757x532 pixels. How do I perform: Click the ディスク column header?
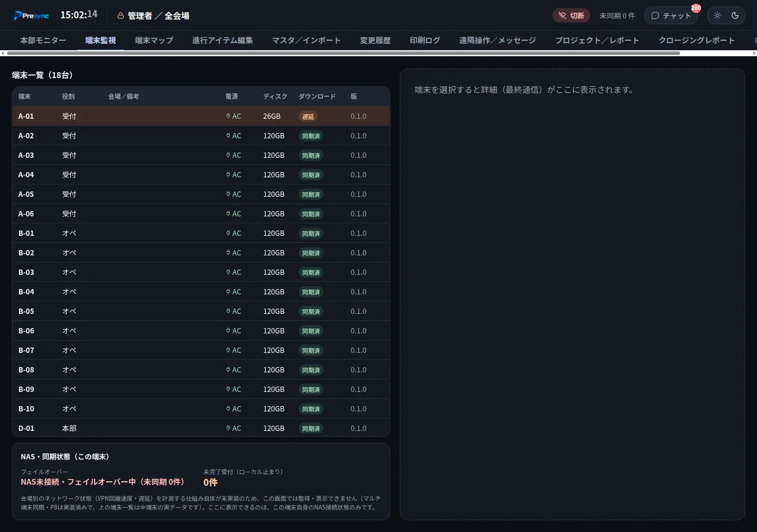(276, 96)
